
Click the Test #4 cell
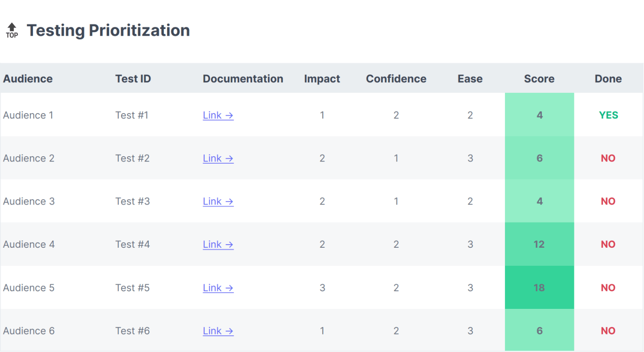132,245
